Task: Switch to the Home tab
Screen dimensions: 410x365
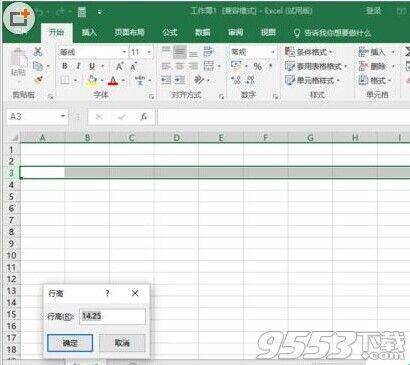Action: coord(56,32)
